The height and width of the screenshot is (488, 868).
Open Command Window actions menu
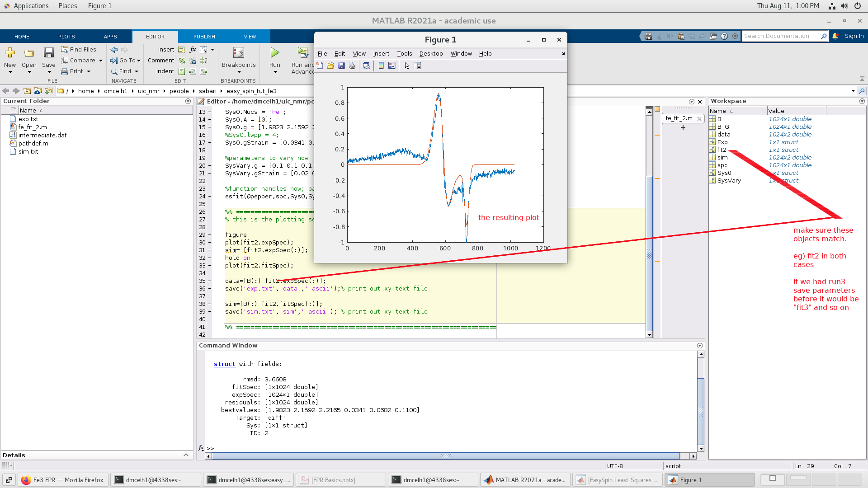tap(700, 346)
